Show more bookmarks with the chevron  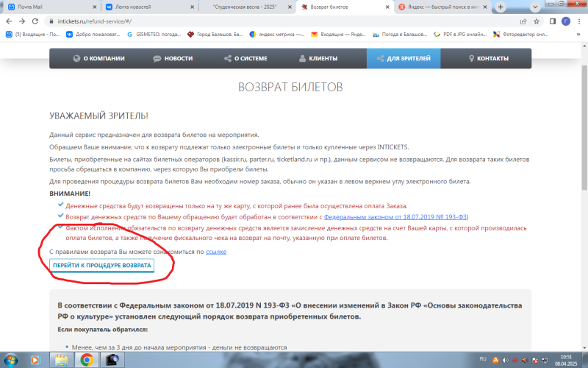coord(578,34)
